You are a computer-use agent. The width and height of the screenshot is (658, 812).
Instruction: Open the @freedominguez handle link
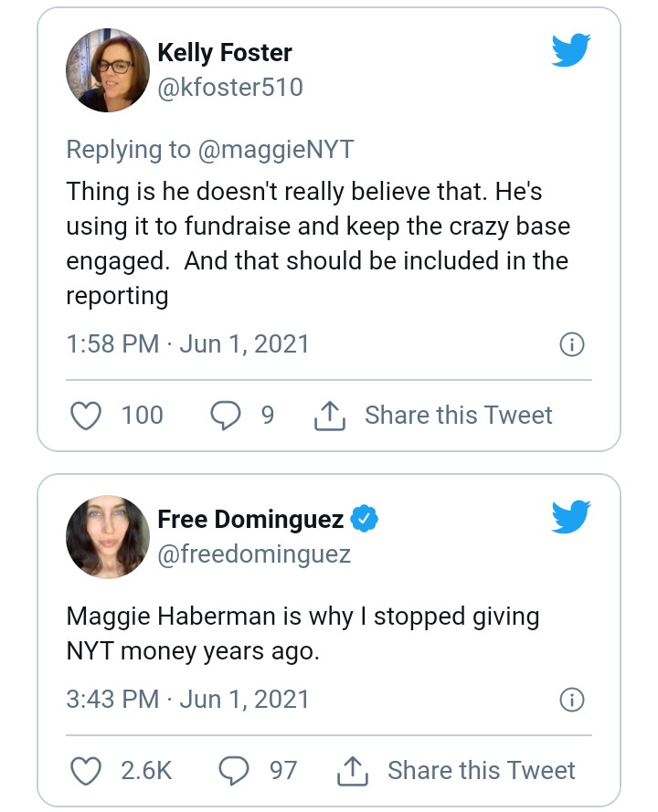coord(254,554)
